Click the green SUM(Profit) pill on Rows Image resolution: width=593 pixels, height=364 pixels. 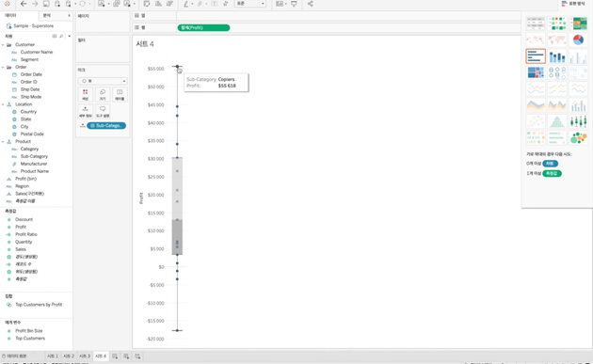(203, 27)
